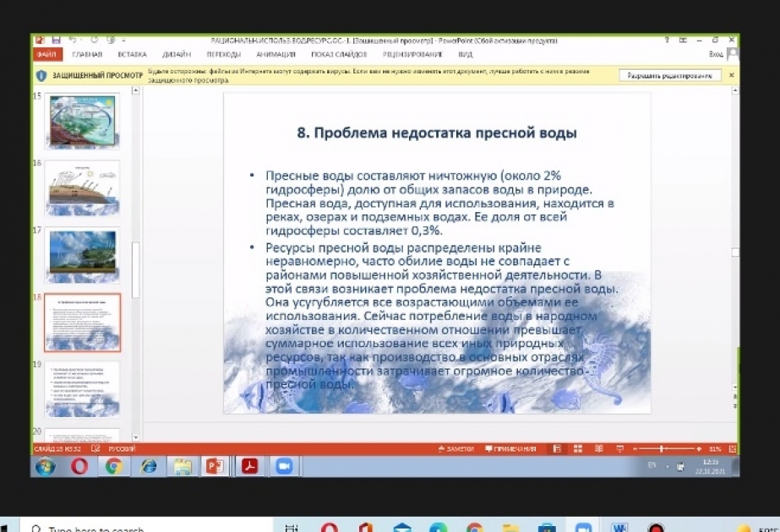Viewport: 780px width, 532px height.
Task: Open Ribbon Display Options icon
Action: 683,41
